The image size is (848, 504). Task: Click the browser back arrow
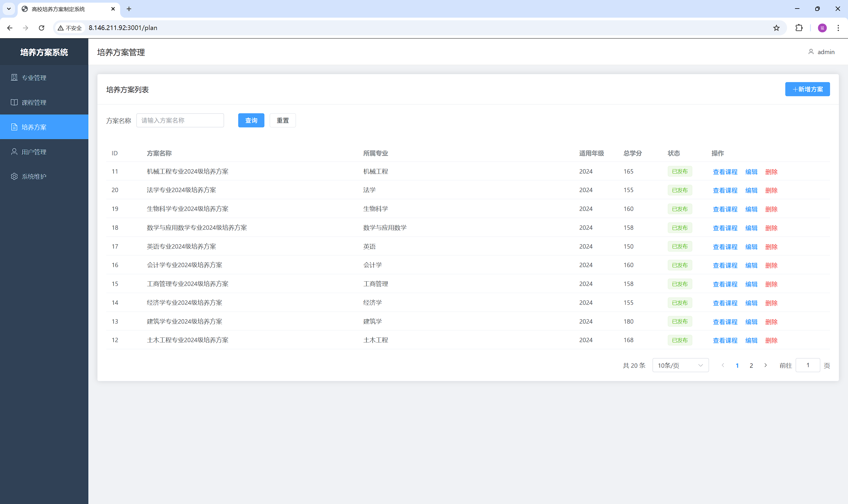click(x=10, y=28)
